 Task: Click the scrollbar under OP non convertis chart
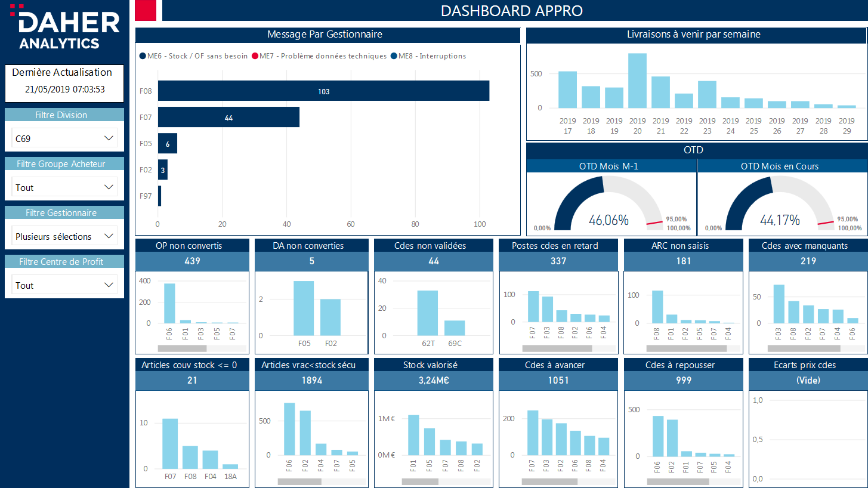(x=182, y=348)
